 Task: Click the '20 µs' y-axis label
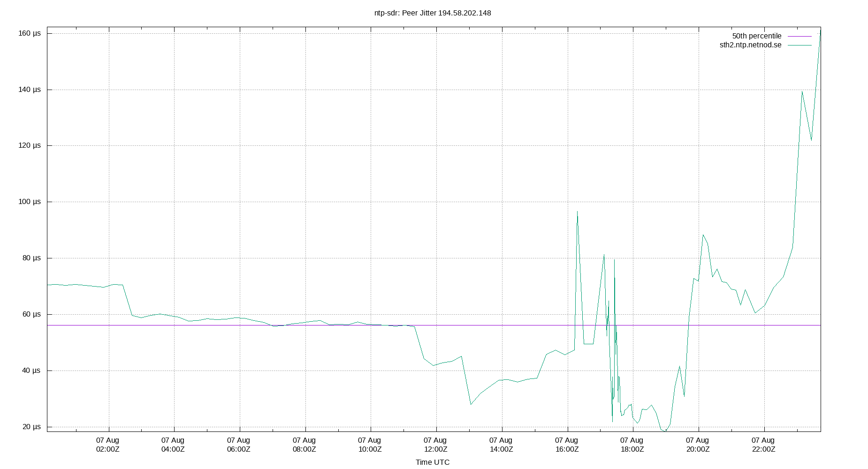[x=31, y=427]
